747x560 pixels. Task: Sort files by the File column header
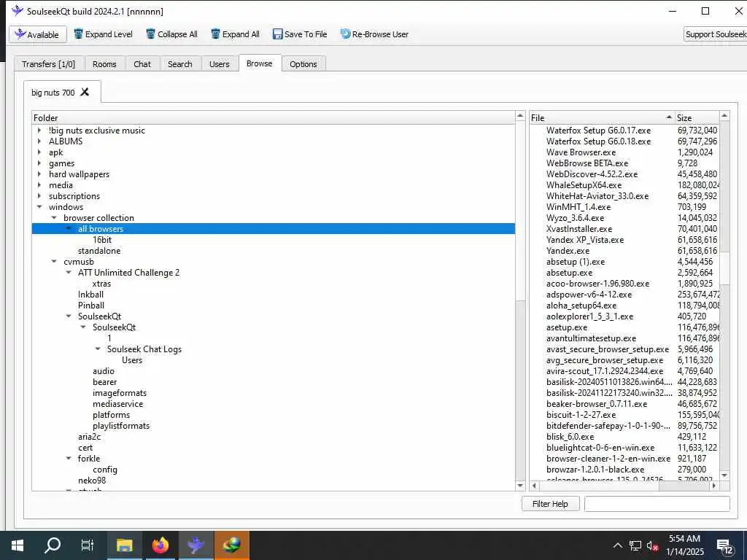(x=602, y=117)
